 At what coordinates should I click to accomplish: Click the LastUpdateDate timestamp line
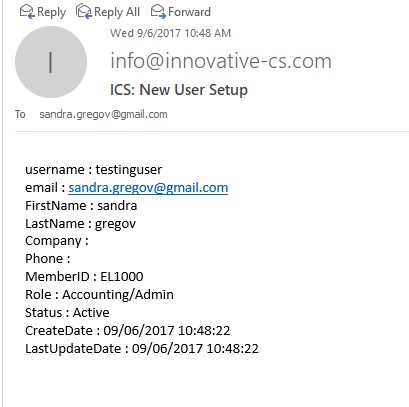pos(142,349)
